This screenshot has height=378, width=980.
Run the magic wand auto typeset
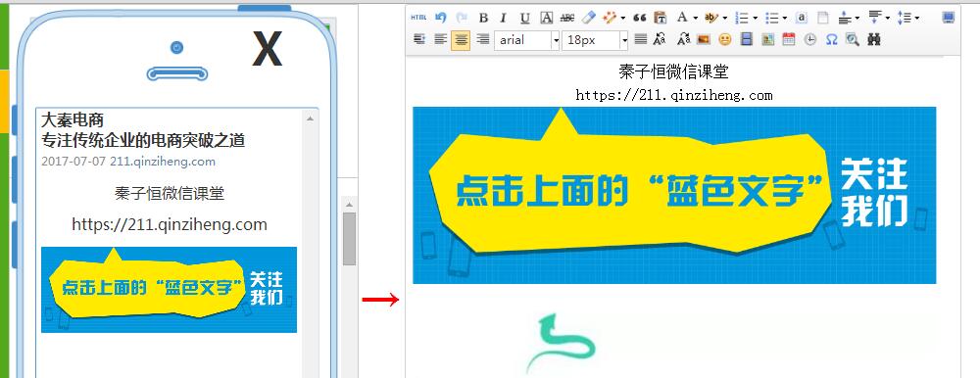pyautogui.click(x=610, y=18)
